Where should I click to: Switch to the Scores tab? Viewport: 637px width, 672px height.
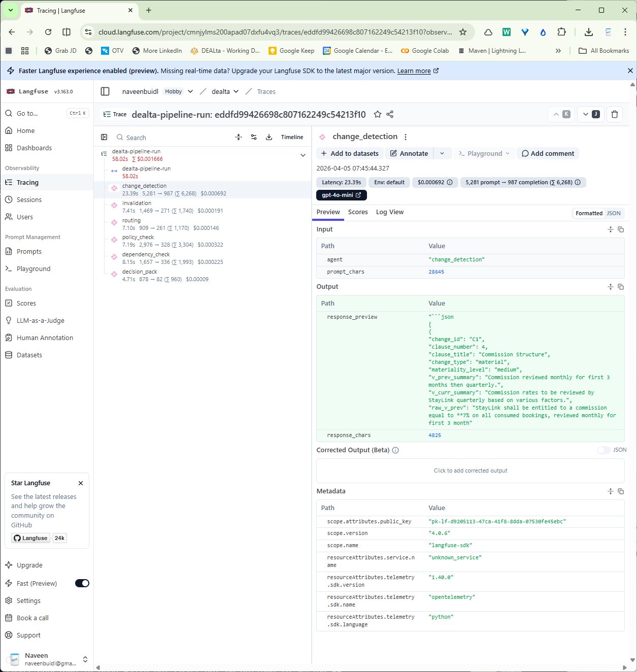[x=358, y=212]
